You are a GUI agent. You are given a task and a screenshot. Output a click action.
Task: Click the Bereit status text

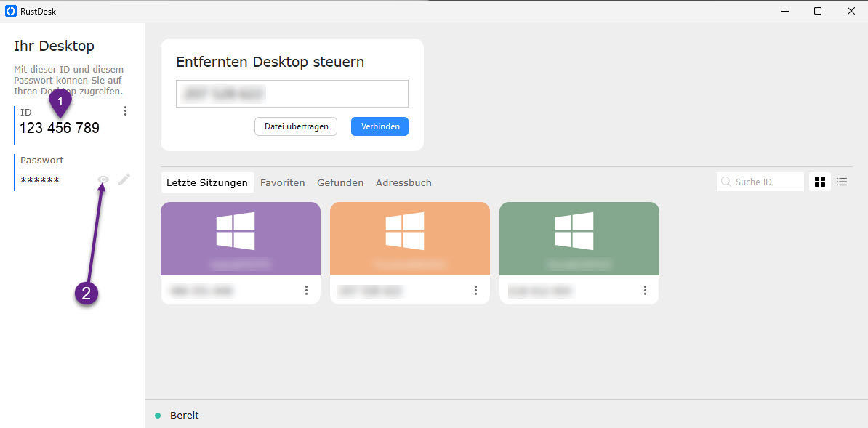[185, 415]
